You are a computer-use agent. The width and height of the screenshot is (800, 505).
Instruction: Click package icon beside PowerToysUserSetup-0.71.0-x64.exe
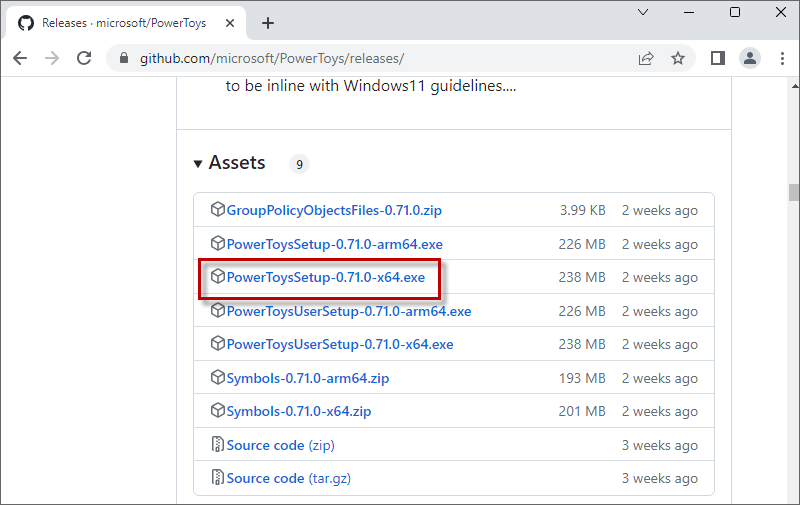218,343
